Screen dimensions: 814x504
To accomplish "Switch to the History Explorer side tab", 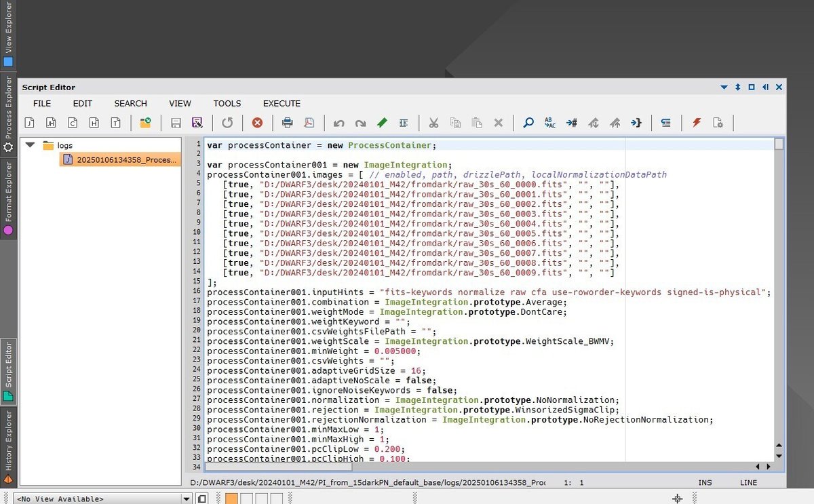I will (8, 446).
